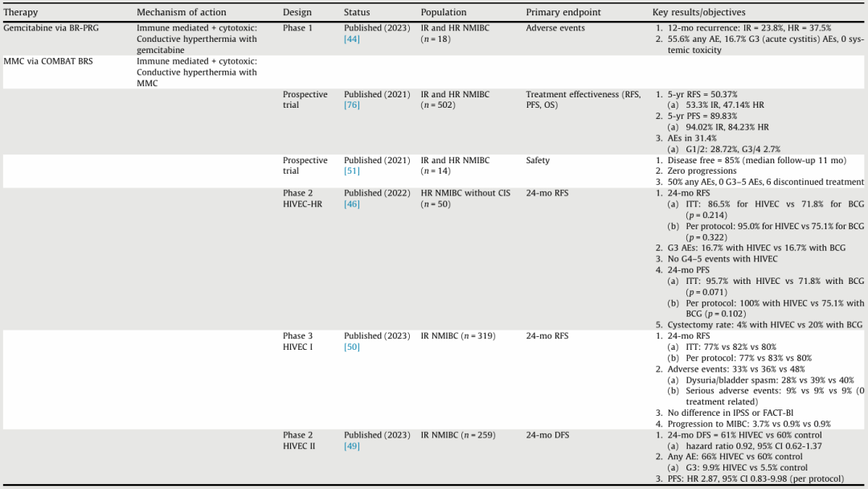Image resolution: width=868 pixels, height=489 pixels.
Task: Click the Design column header
Action: 297,12
